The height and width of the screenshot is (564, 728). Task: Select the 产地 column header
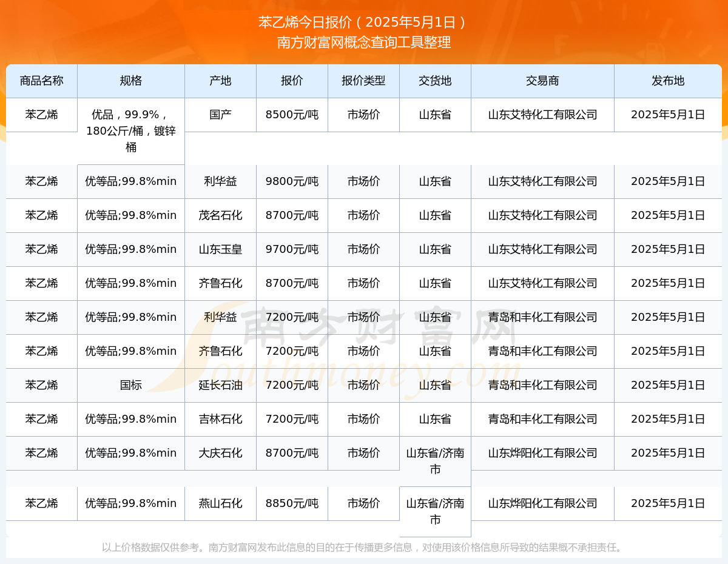click(220, 81)
